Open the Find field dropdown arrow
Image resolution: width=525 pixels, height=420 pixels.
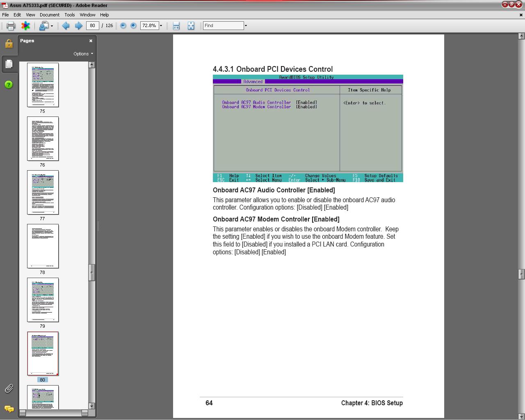[x=245, y=25]
